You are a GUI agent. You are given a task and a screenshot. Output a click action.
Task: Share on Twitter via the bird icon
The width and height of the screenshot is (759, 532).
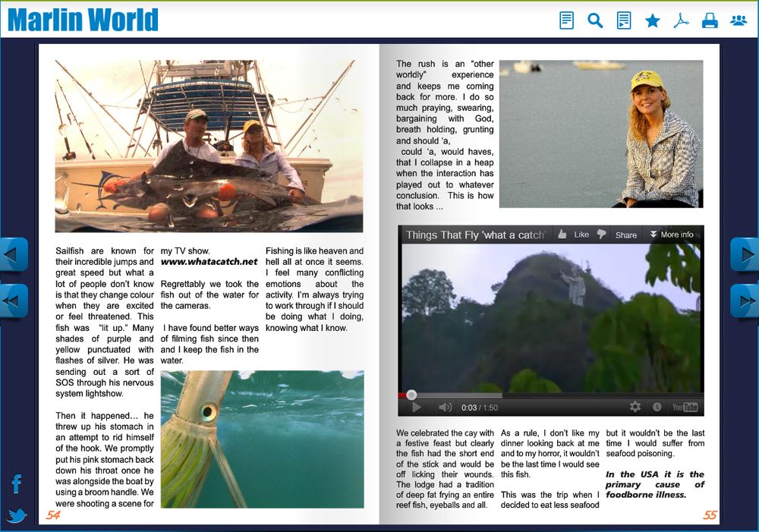tap(17, 516)
